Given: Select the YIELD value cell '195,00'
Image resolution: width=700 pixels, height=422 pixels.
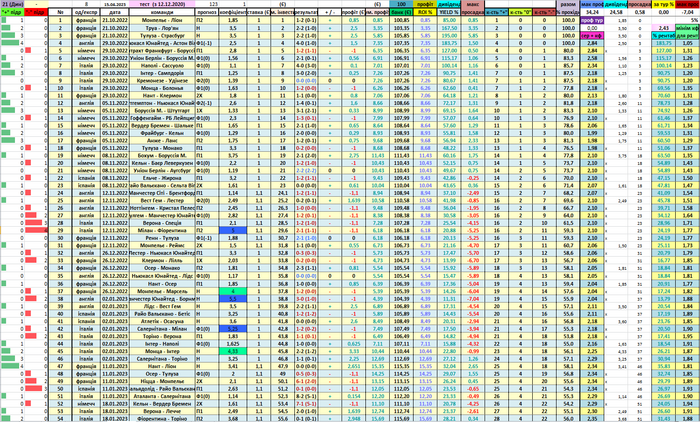Looking at the screenshot, I should tap(448, 35).
